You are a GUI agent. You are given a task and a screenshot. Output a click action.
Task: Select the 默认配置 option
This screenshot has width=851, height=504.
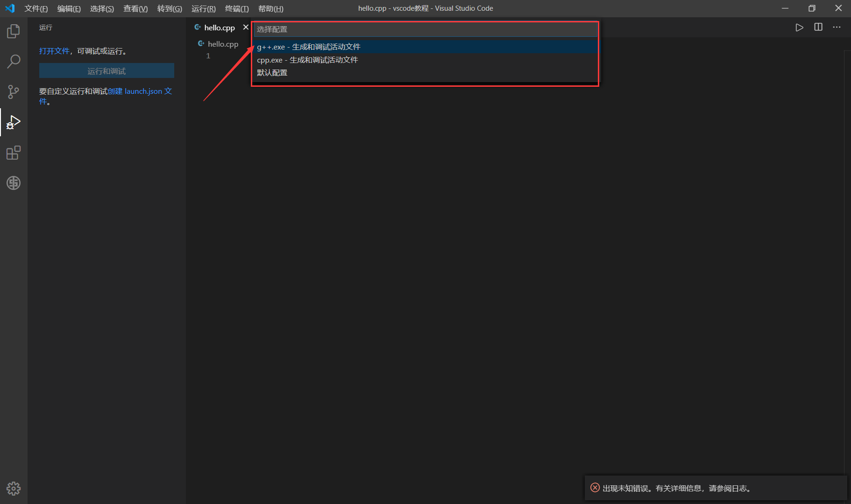(x=425, y=73)
